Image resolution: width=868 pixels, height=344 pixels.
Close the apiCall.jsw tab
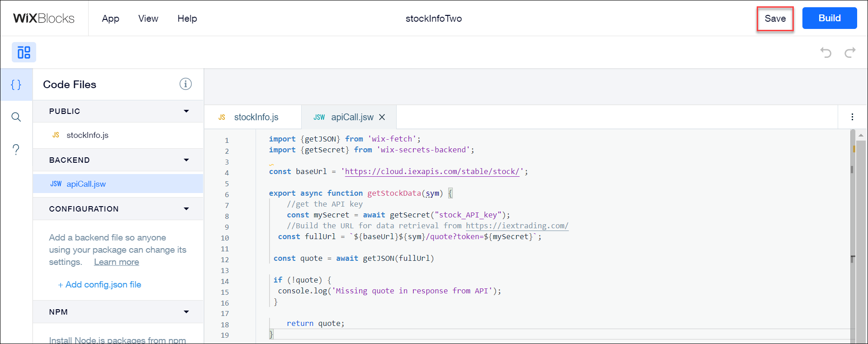[382, 117]
